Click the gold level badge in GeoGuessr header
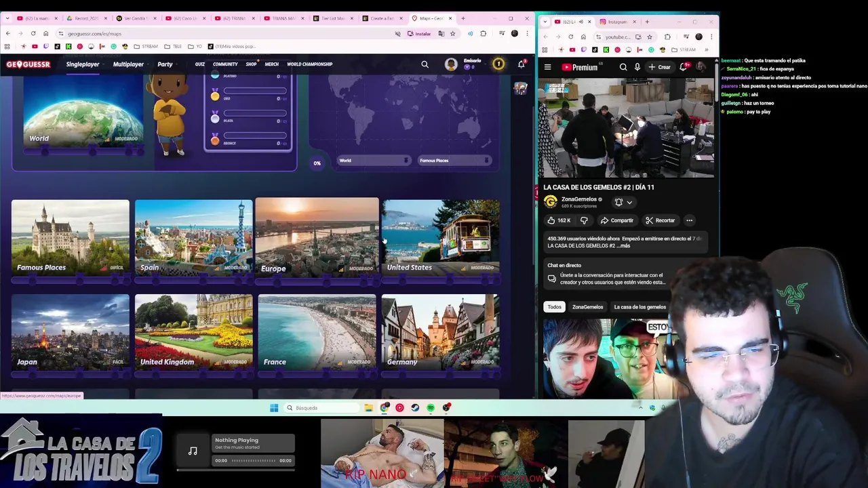868x488 pixels. click(498, 64)
